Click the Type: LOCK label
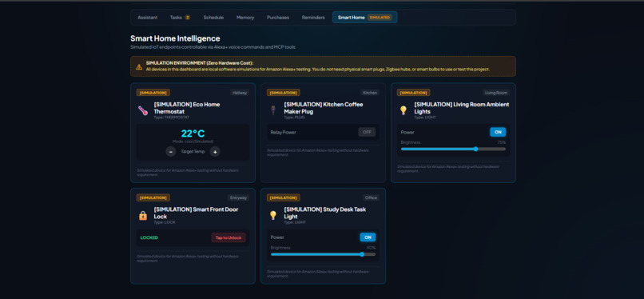 point(165,222)
